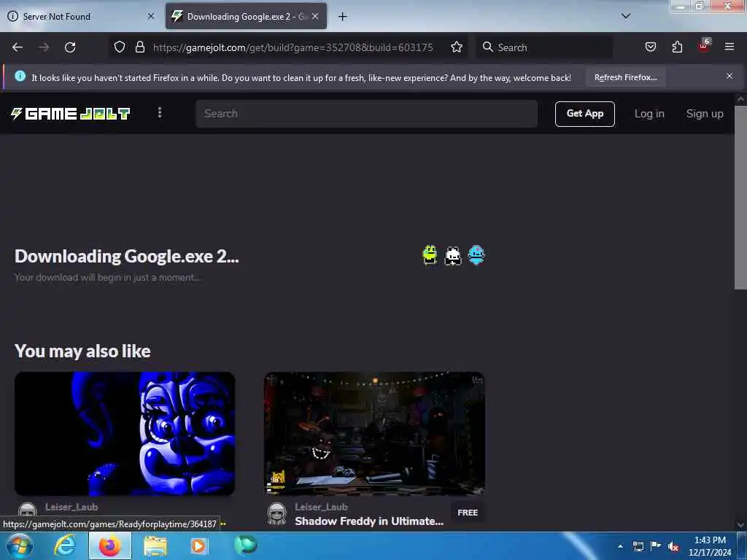Viewport: 747px width, 560px height.
Task: Click the site security padlock icon
Action: 139,47
